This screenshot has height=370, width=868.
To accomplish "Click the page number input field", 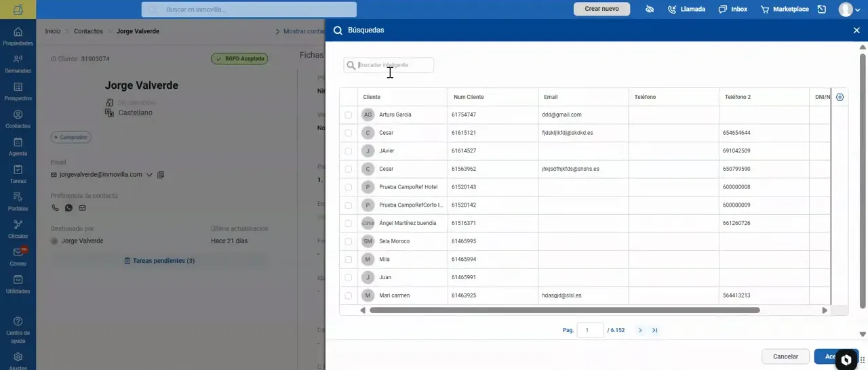I will click(590, 330).
